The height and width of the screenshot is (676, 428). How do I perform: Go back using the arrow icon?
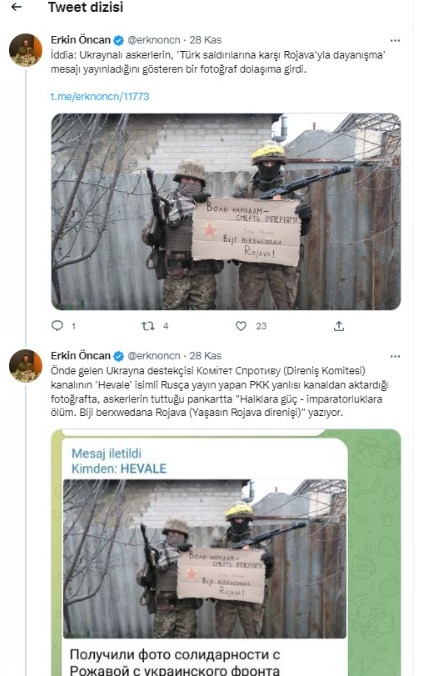(x=16, y=7)
